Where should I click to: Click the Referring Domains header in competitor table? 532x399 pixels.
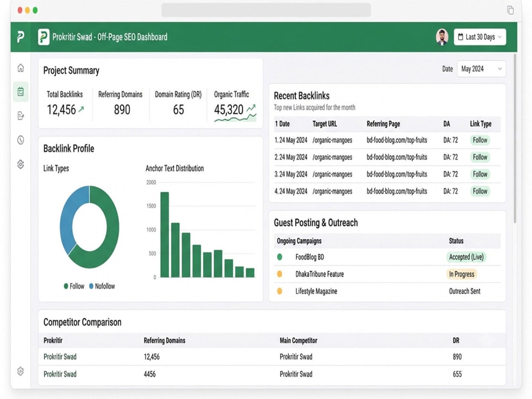(x=164, y=340)
